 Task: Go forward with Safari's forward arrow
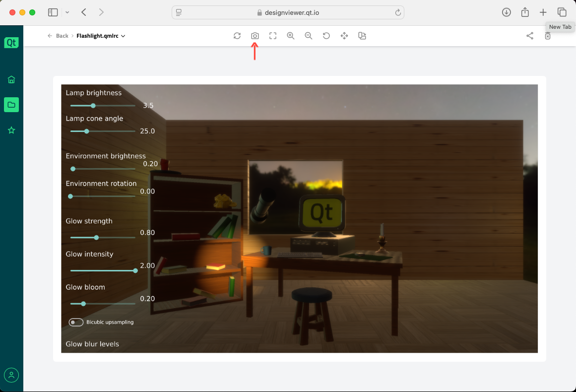point(101,12)
